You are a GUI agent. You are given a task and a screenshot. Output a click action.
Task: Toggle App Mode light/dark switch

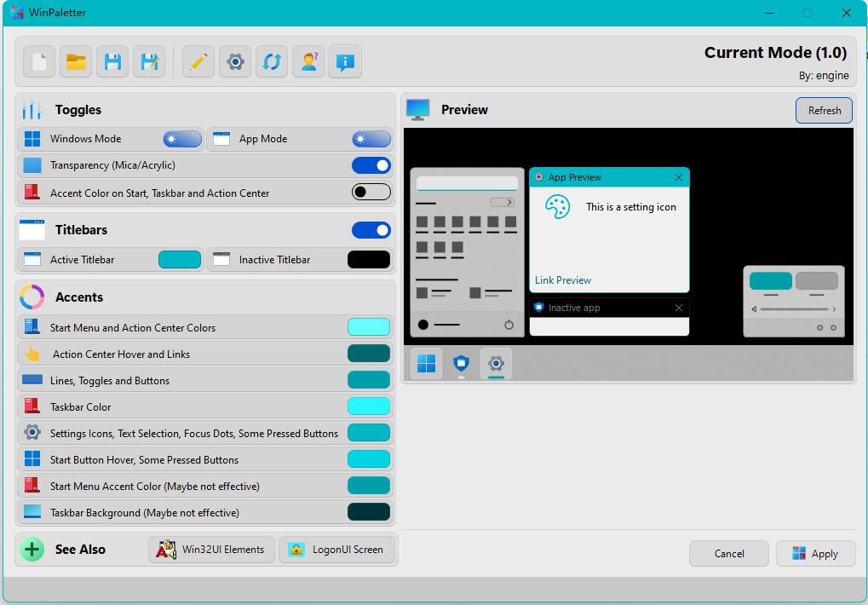pos(371,139)
